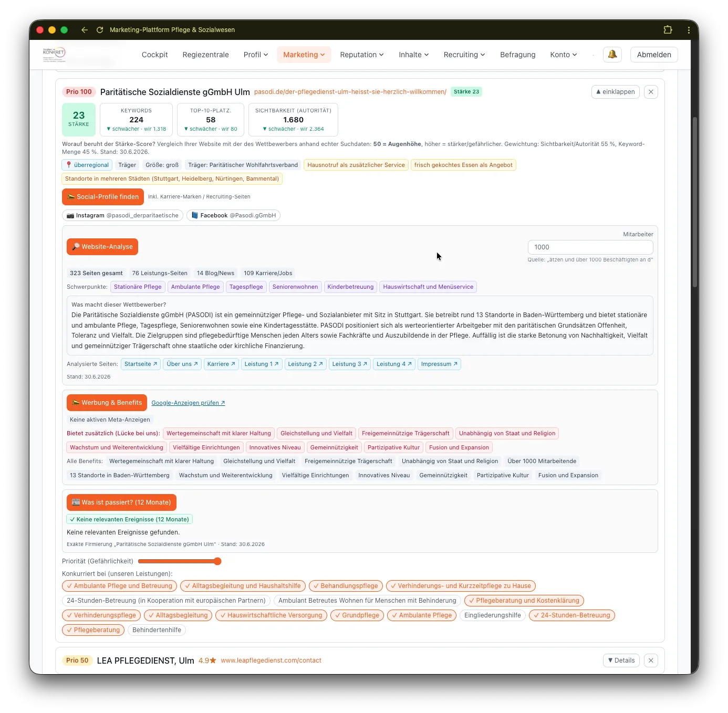Remove Paritätische Sozialdienste card with X
Screen dimensions: 728x713
click(651, 92)
